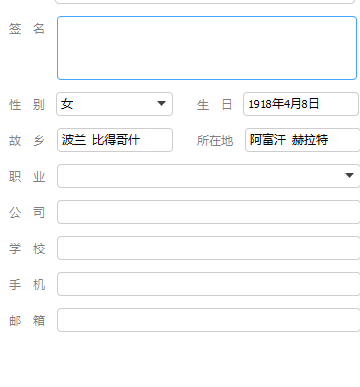
Task: Click the 所在地 field showing 阿富汗 赫拉特
Action: pos(302,140)
